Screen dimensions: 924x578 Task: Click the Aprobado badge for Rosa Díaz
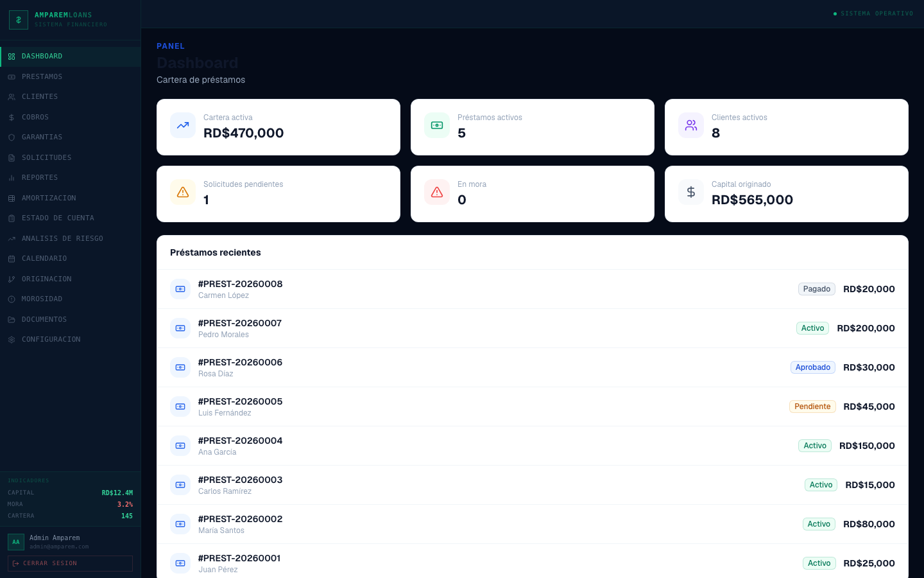coord(813,367)
